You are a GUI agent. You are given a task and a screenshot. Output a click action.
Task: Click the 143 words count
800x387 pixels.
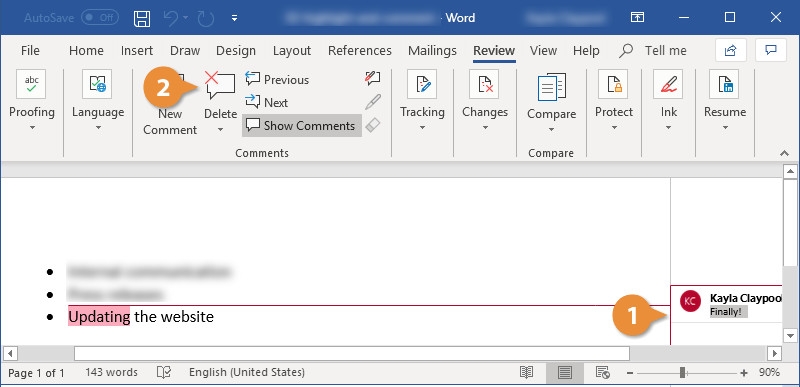[111, 372]
